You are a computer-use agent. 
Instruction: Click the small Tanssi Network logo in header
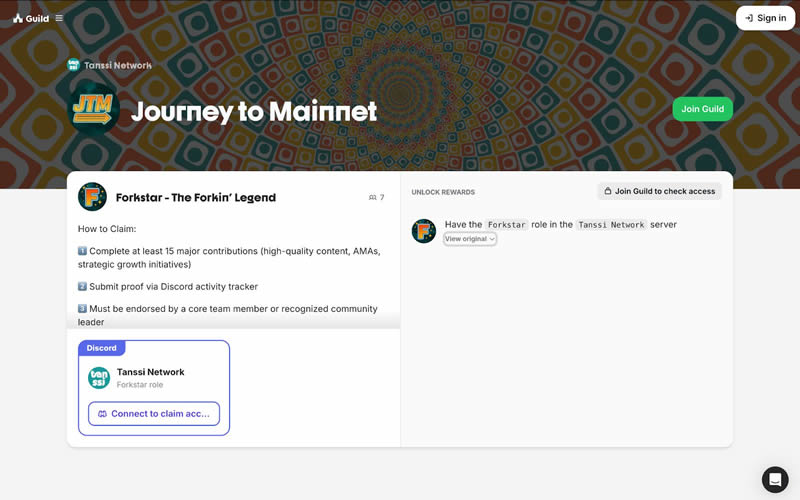(73, 65)
